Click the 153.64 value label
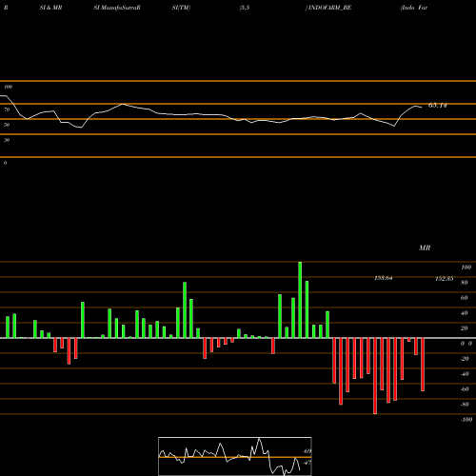476x476 pixels. pyautogui.click(x=384, y=278)
